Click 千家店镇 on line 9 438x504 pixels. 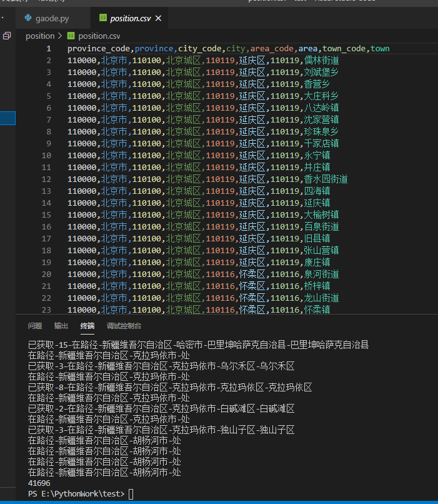click(x=321, y=144)
